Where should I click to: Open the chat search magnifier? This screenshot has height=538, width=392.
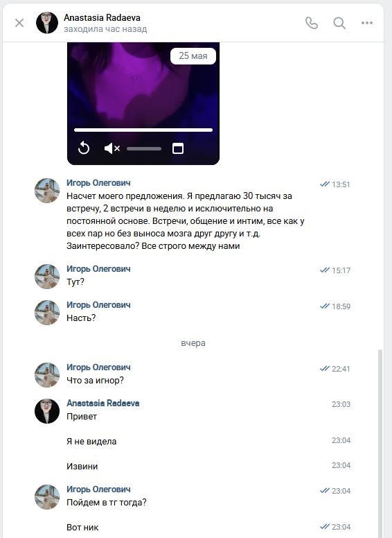click(339, 23)
